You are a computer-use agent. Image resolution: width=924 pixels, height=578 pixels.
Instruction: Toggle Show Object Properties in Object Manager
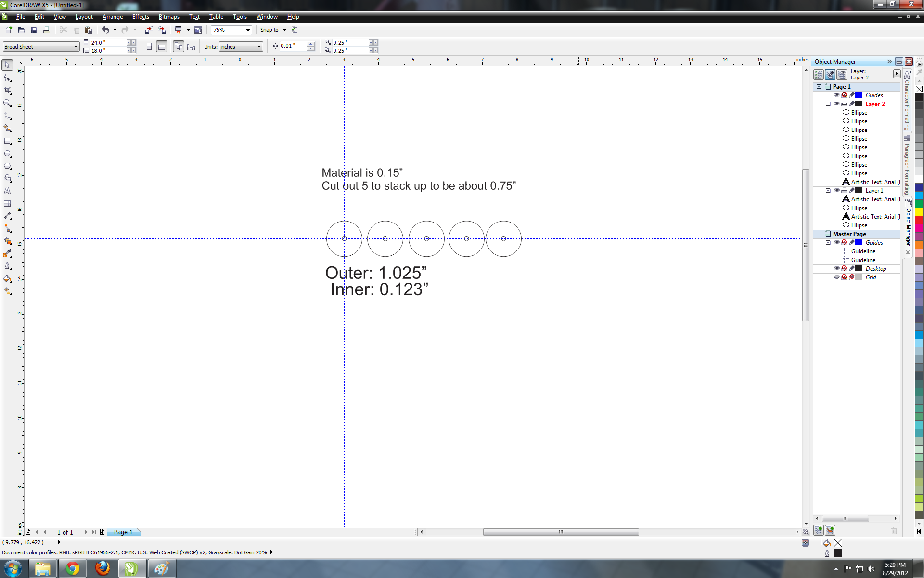[818, 75]
